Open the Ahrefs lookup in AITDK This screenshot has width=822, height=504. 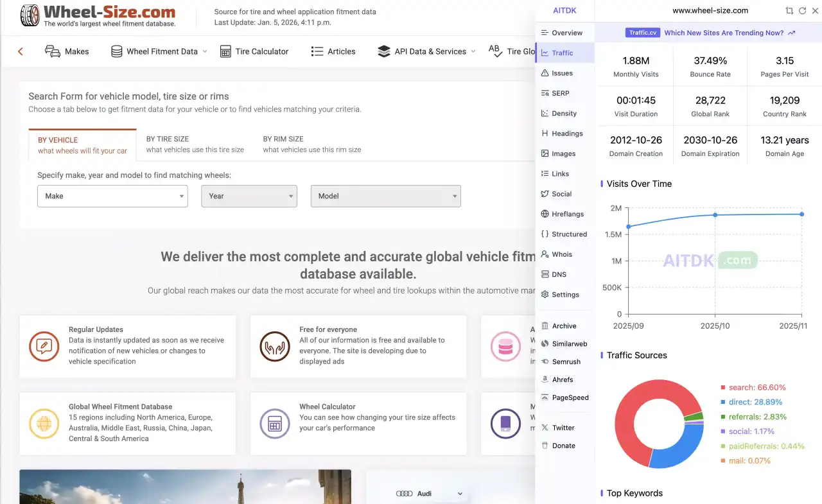pos(564,379)
